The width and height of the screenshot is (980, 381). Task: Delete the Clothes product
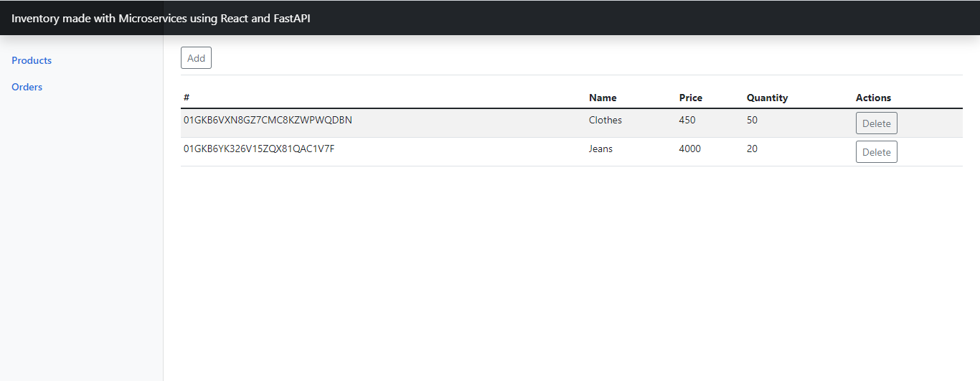[x=876, y=123]
